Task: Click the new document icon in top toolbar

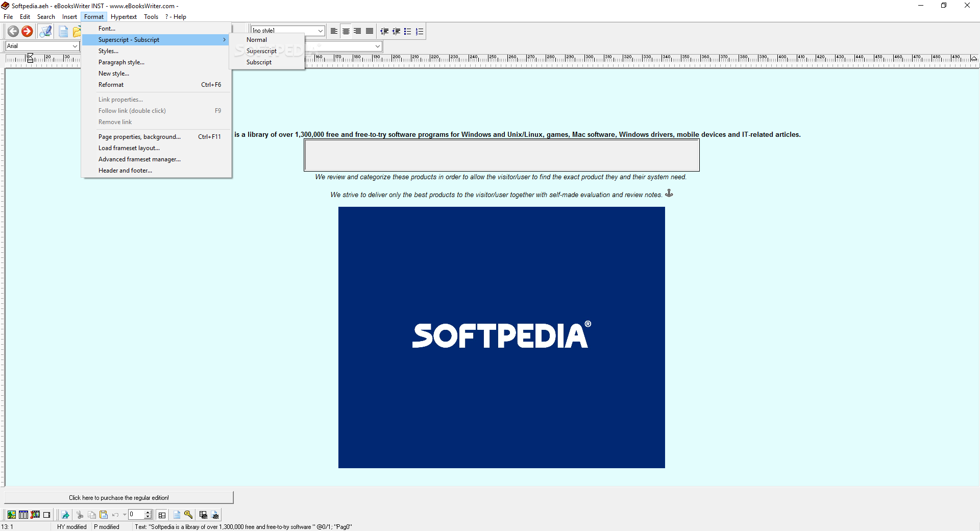Action: pos(63,32)
